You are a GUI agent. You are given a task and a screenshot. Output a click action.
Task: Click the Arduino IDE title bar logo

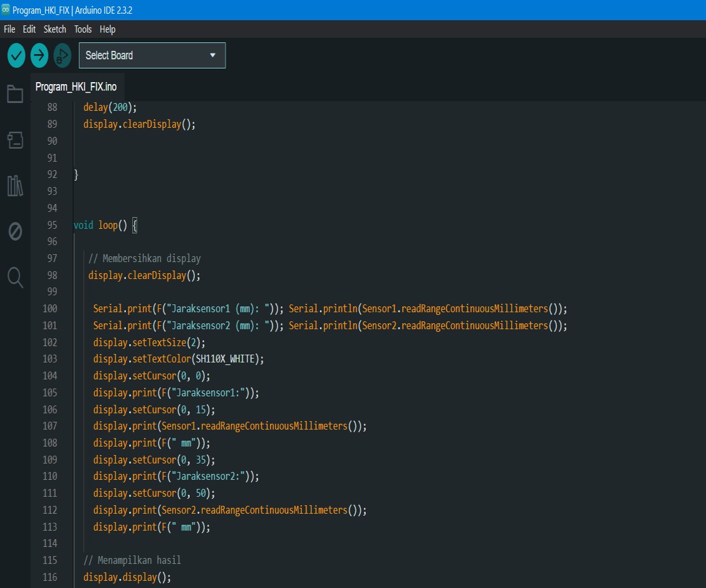click(x=6, y=10)
